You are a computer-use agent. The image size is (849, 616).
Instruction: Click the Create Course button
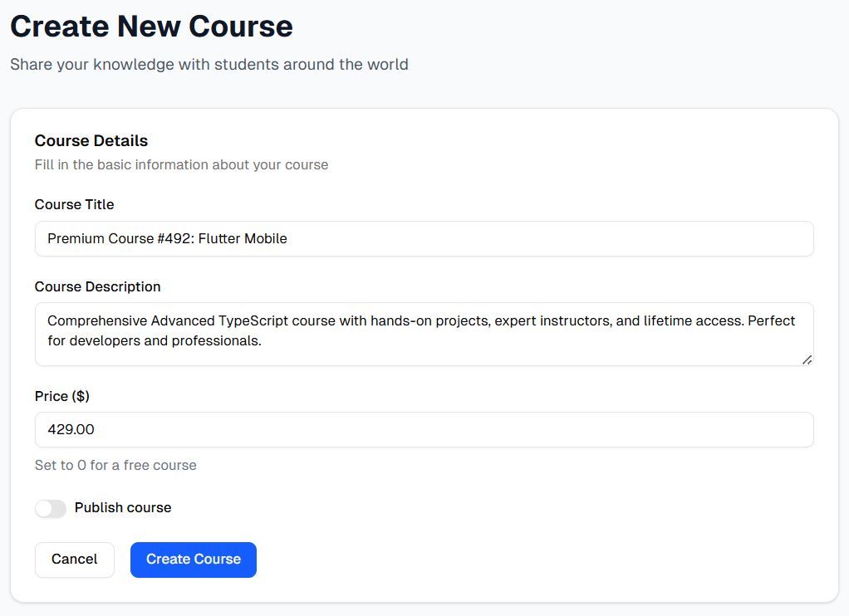click(x=193, y=560)
